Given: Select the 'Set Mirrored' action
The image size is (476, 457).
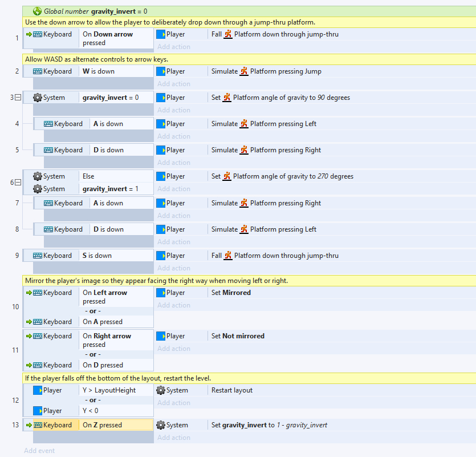Looking at the screenshot, I should point(316,293).
